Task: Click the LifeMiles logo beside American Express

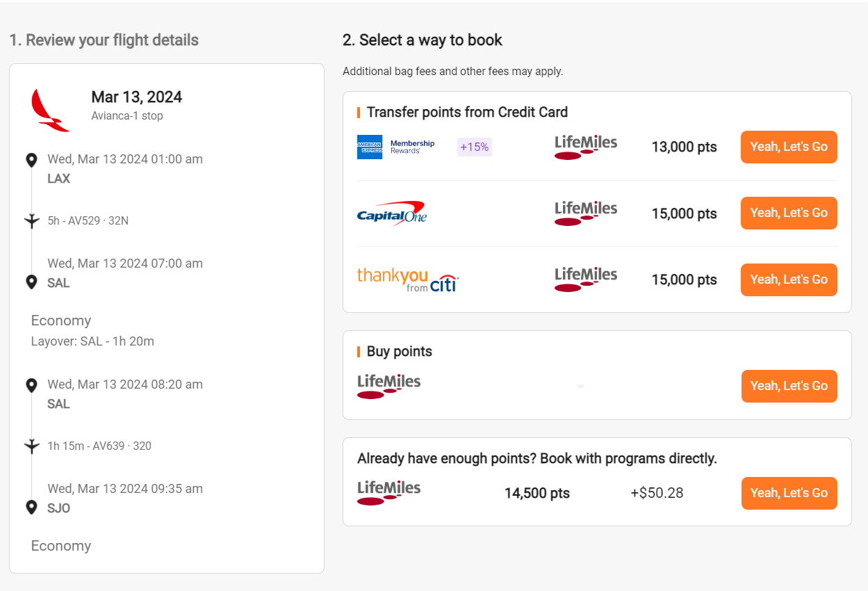Action: (x=585, y=145)
